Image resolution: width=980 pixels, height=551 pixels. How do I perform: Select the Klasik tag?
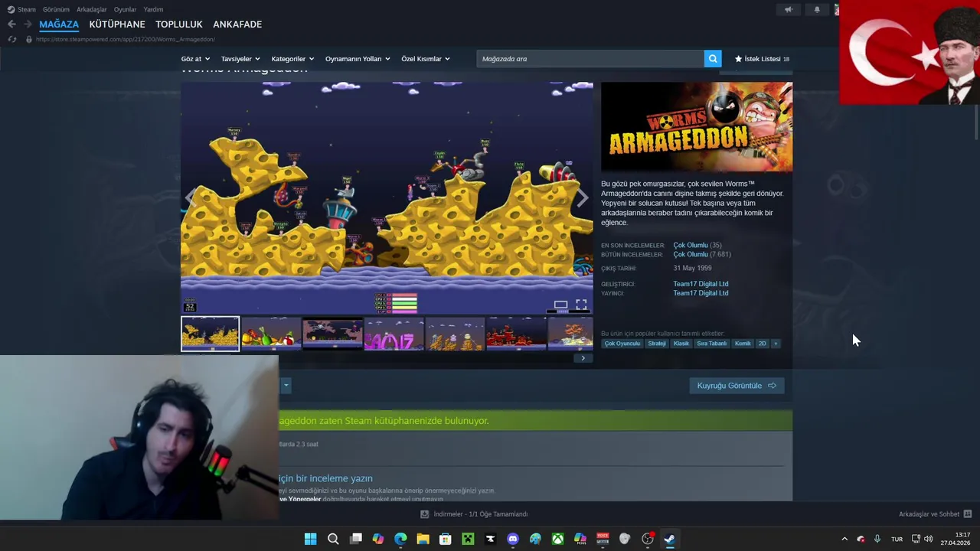(x=681, y=344)
